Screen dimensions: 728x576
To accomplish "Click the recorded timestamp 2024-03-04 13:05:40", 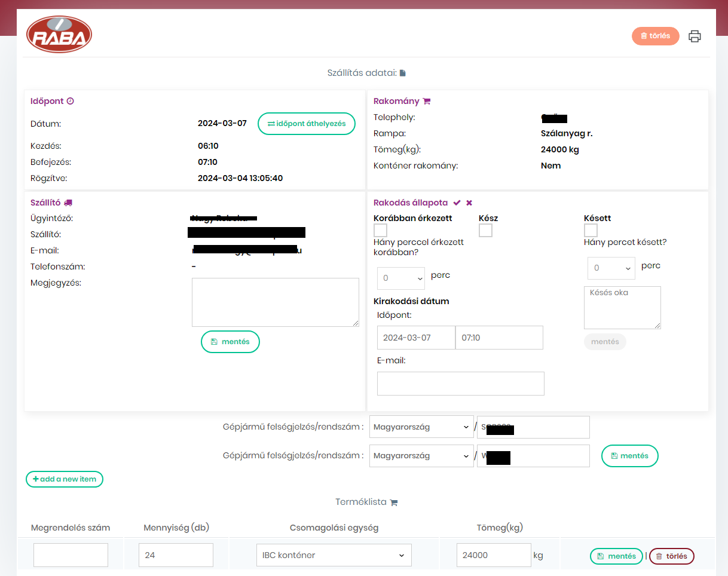I will click(x=240, y=178).
